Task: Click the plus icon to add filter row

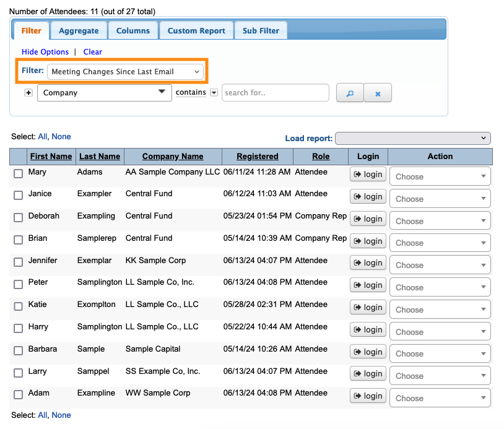Action: (28, 93)
